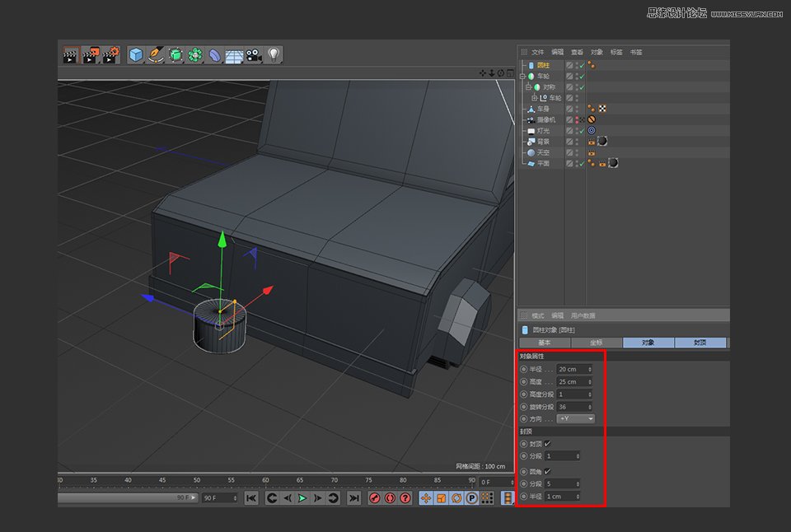Collapse the 车轮 hierarchy in the object manager
Screen dimensions: 791x532
pyautogui.click(x=522, y=77)
